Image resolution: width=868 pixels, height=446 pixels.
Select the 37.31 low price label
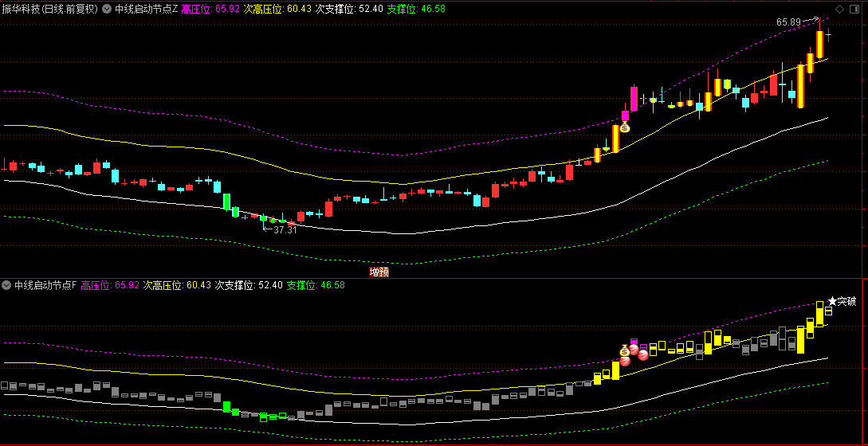click(285, 229)
